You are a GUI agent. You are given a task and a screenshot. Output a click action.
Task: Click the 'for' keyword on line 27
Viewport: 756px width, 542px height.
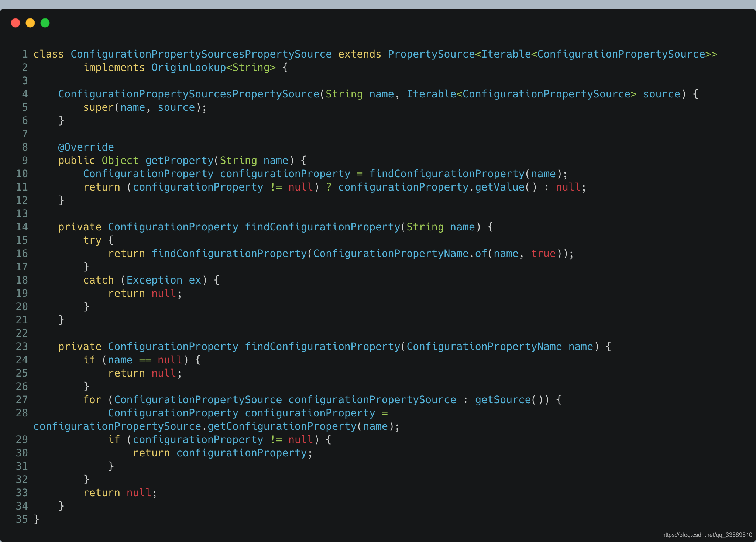click(x=92, y=400)
